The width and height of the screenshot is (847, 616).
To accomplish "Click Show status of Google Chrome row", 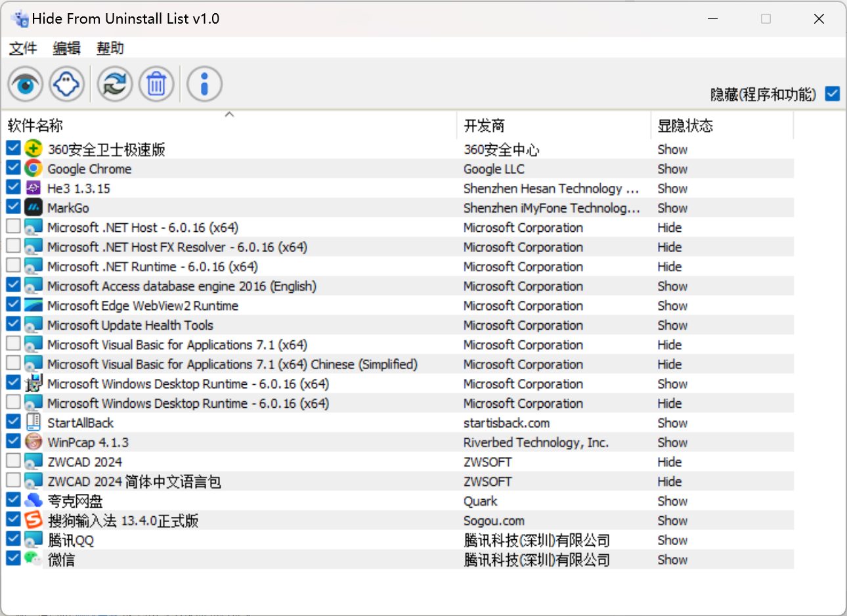I will click(x=672, y=169).
